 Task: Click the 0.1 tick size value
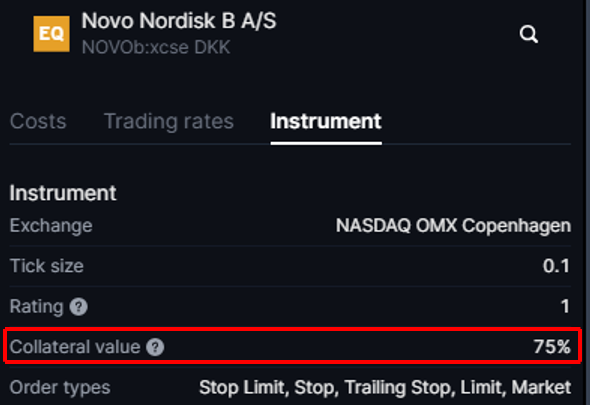coord(557,266)
